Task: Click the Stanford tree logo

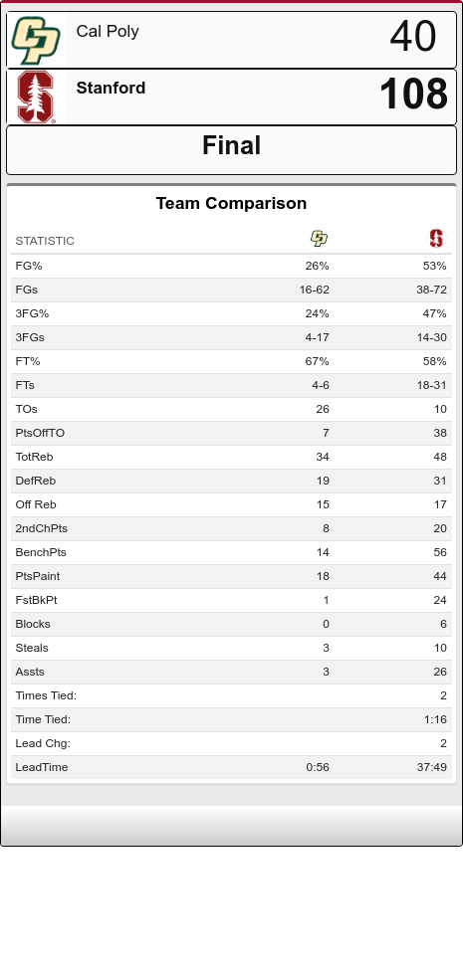Action: pyautogui.click(x=36, y=97)
